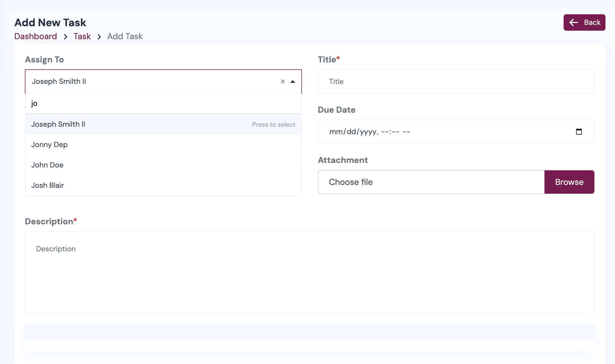Viewport: 615px width, 364px height.
Task: Click the Choose file attachment field
Action: point(397,182)
